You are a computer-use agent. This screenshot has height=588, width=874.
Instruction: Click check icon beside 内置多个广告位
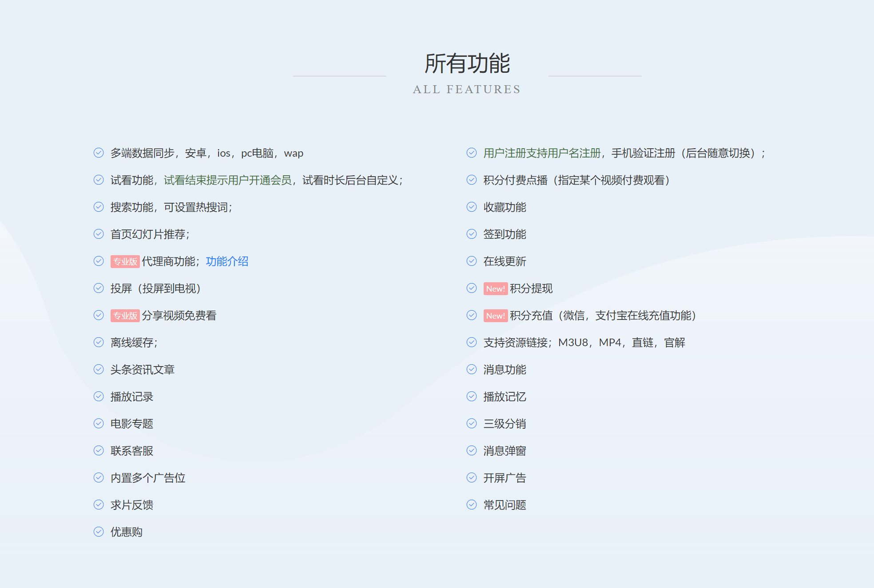(x=99, y=478)
